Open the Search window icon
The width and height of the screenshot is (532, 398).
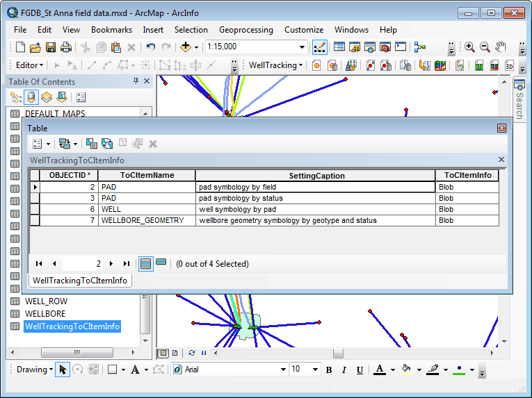(369, 47)
